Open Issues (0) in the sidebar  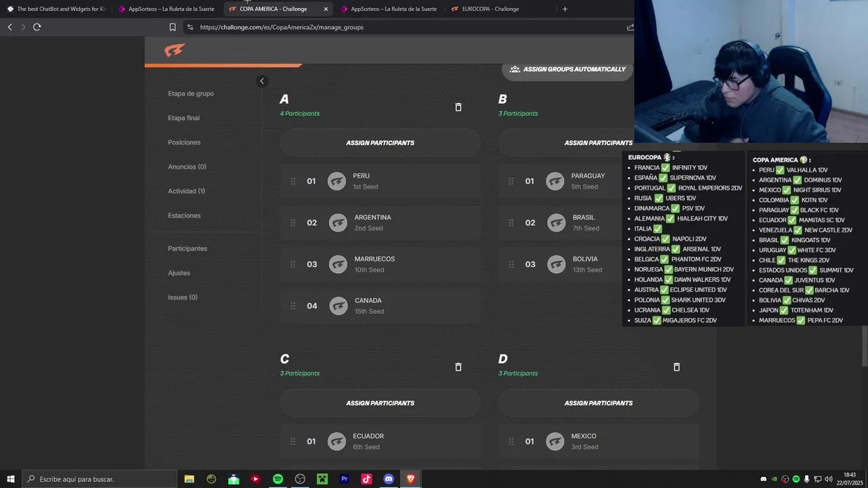(182, 298)
